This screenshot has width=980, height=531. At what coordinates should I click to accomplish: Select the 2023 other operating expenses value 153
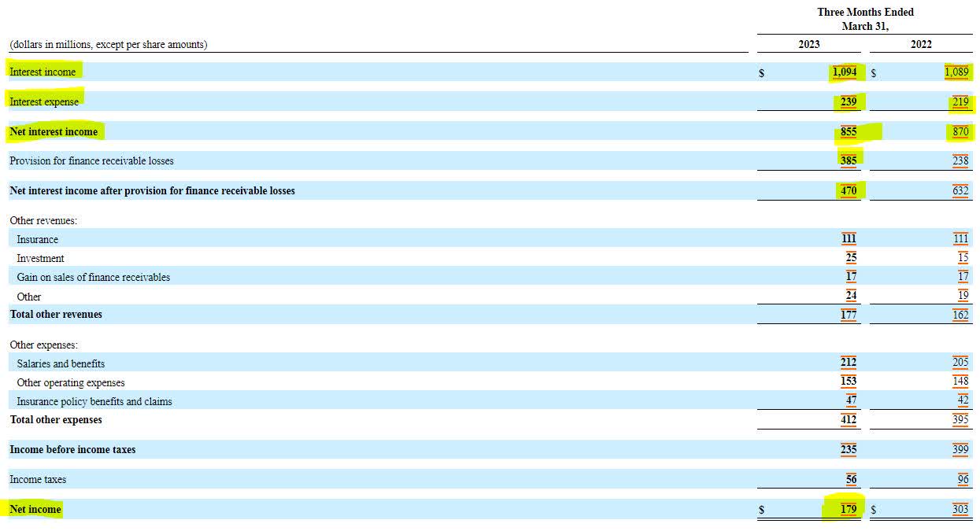pos(849,382)
